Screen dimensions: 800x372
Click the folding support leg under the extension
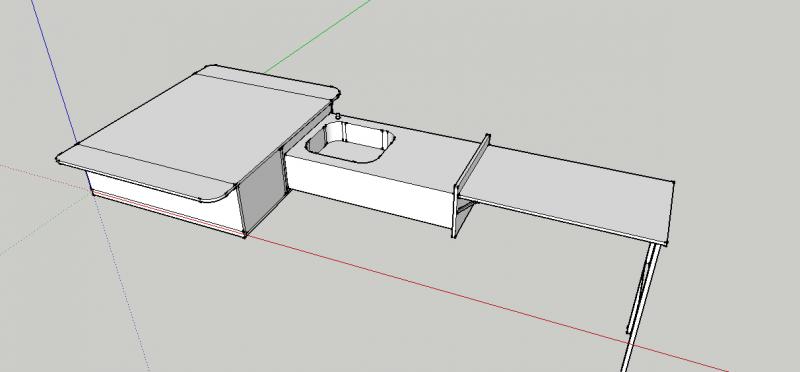pyautogui.click(x=640, y=306)
